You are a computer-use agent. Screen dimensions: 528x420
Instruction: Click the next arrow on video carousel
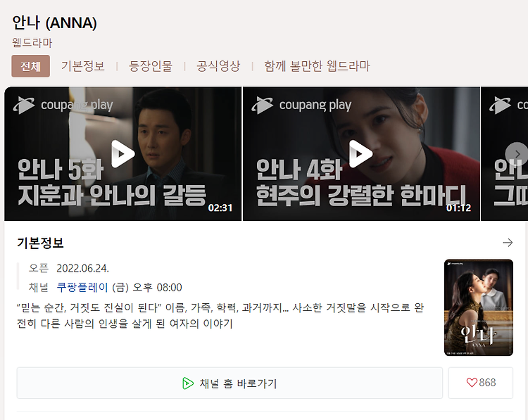[x=517, y=154]
